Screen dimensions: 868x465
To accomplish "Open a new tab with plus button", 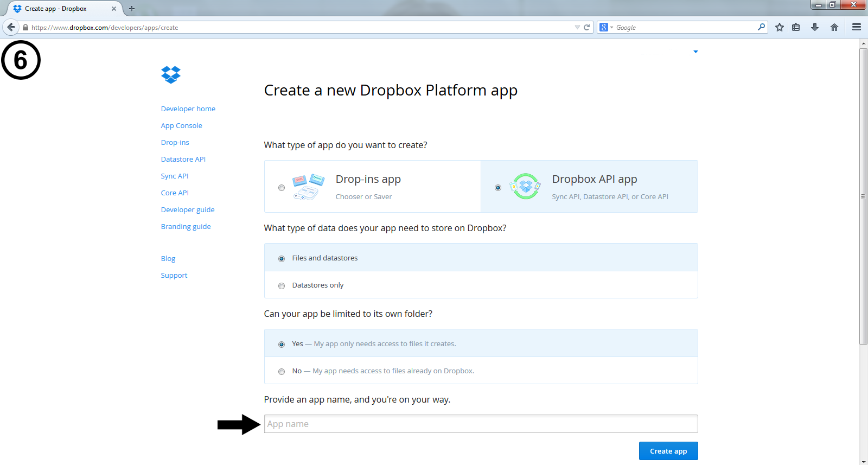I will point(132,9).
